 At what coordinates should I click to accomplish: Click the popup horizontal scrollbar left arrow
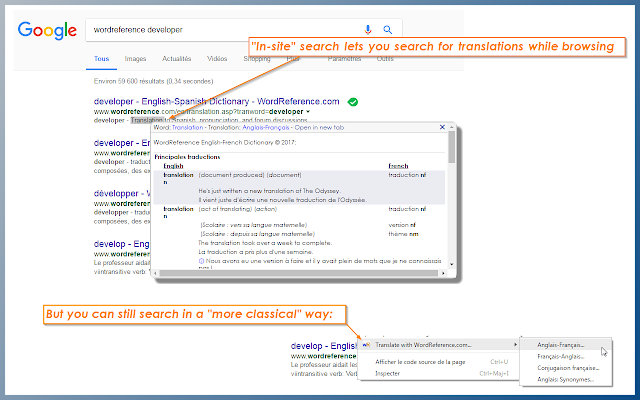click(156, 273)
